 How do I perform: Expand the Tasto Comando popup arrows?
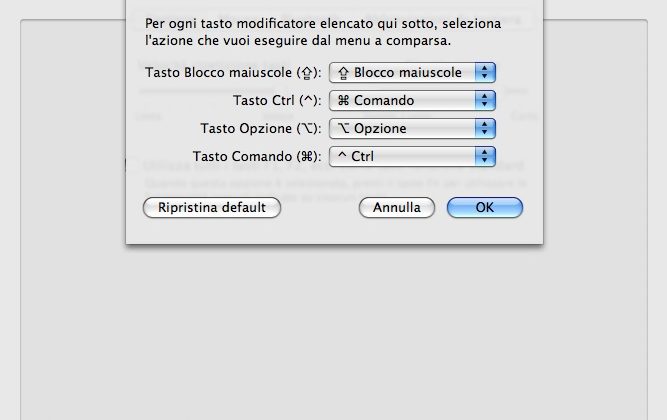point(486,156)
